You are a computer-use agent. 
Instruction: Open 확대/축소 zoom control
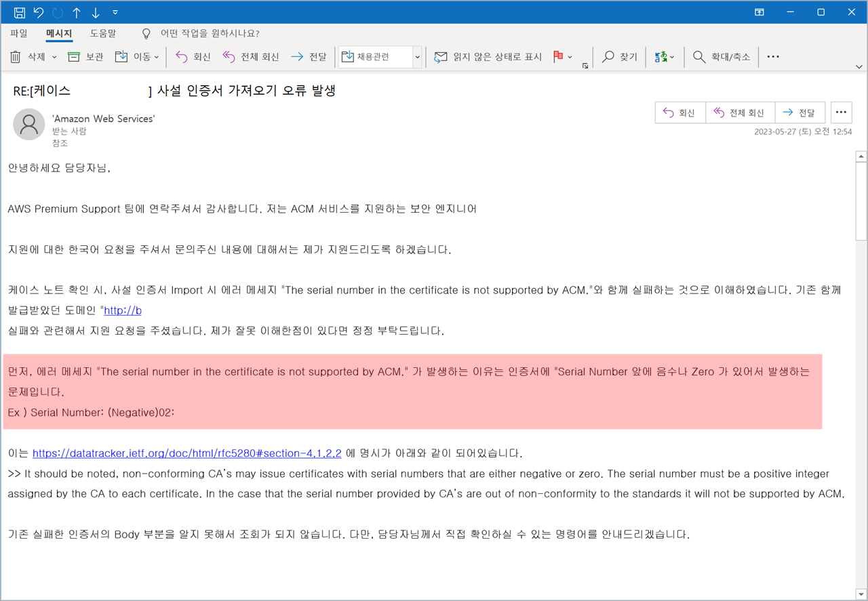[x=722, y=57]
